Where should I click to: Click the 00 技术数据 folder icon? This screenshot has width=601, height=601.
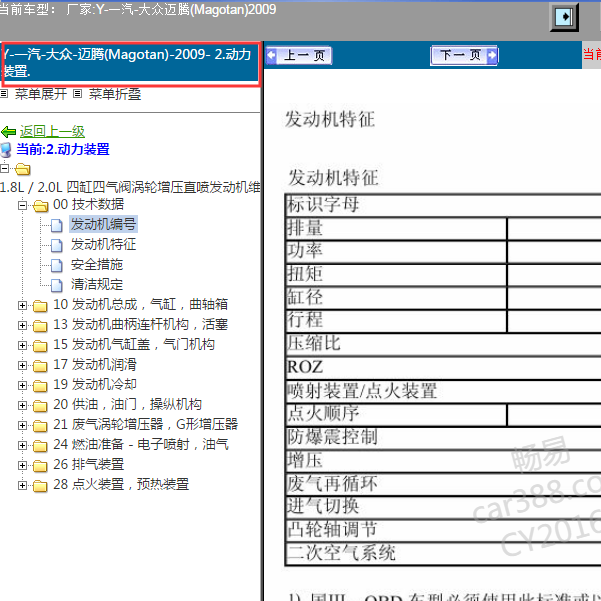(x=40, y=206)
